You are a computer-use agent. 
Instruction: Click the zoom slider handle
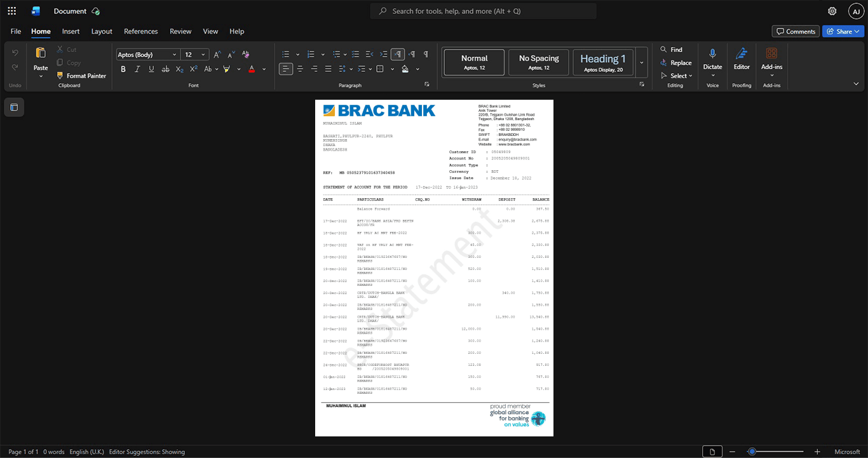[752, 452]
